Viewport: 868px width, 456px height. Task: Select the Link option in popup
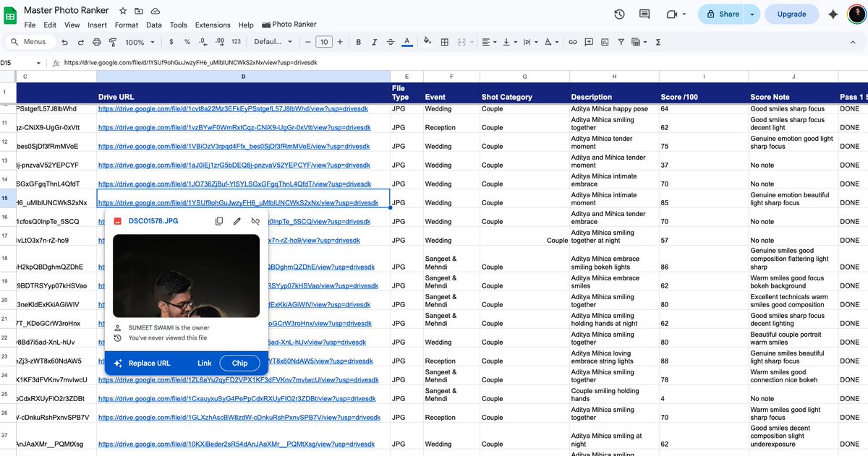coord(205,363)
